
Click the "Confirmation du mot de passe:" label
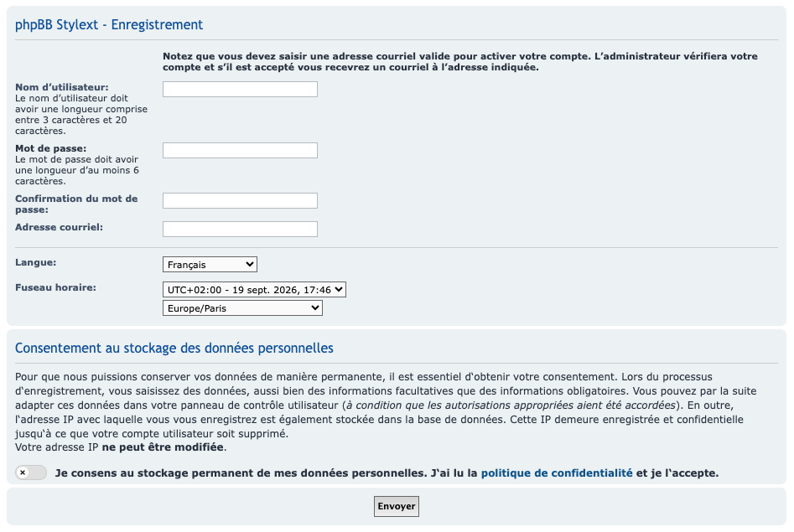point(76,204)
